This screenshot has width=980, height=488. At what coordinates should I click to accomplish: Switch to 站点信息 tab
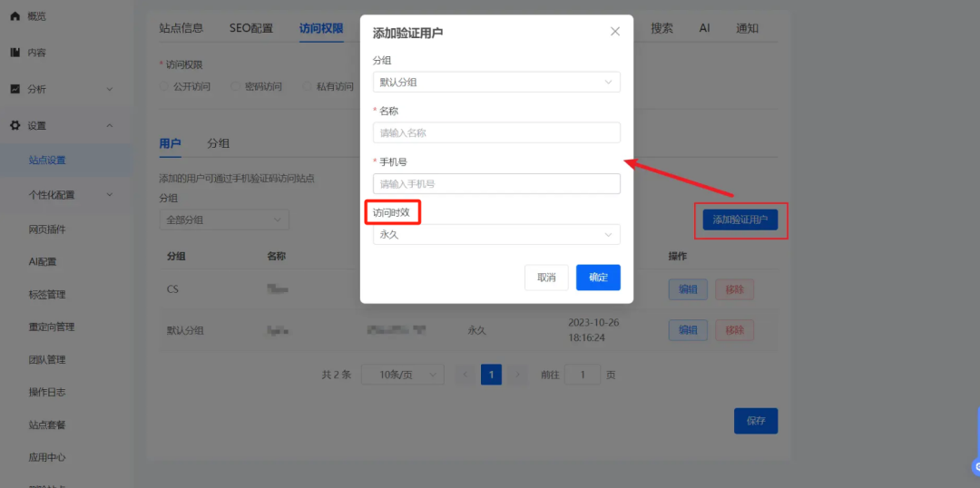(181, 28)
